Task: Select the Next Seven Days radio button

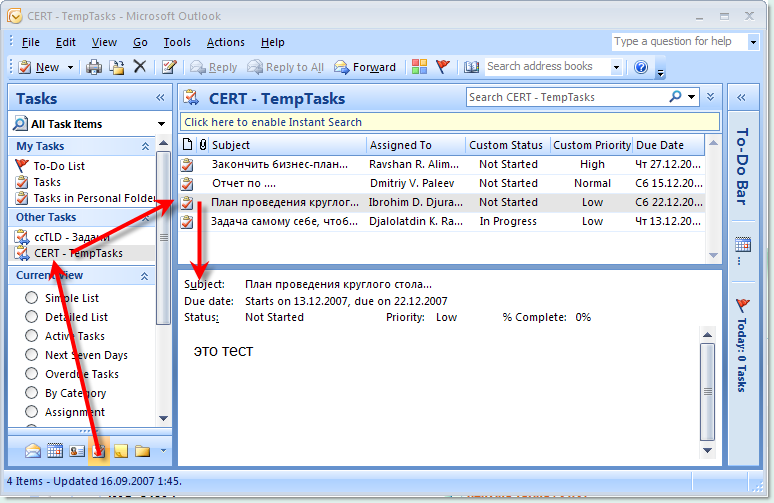Action: (x=32, y=354)
